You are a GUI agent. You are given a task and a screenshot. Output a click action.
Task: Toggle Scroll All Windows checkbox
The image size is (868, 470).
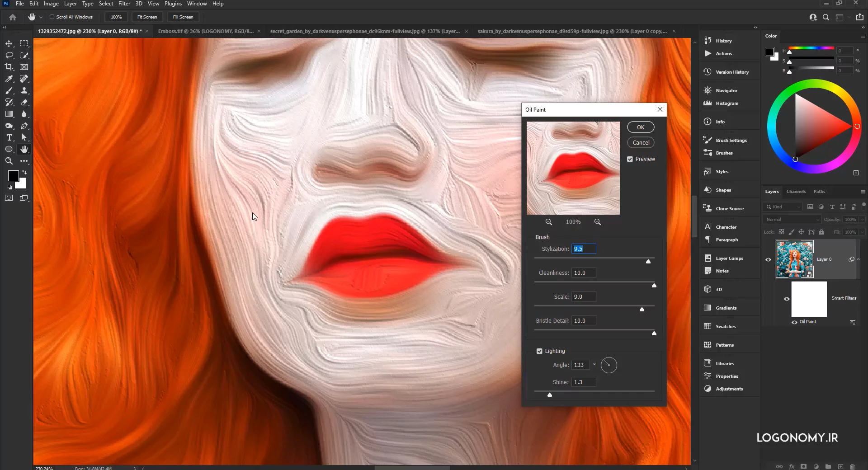(x=52, y=17)
